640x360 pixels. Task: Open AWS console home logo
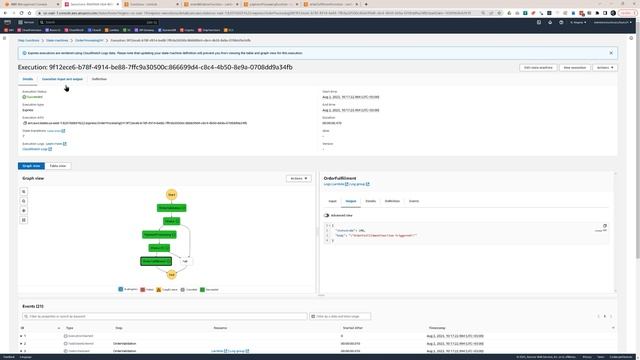(8, 22)
